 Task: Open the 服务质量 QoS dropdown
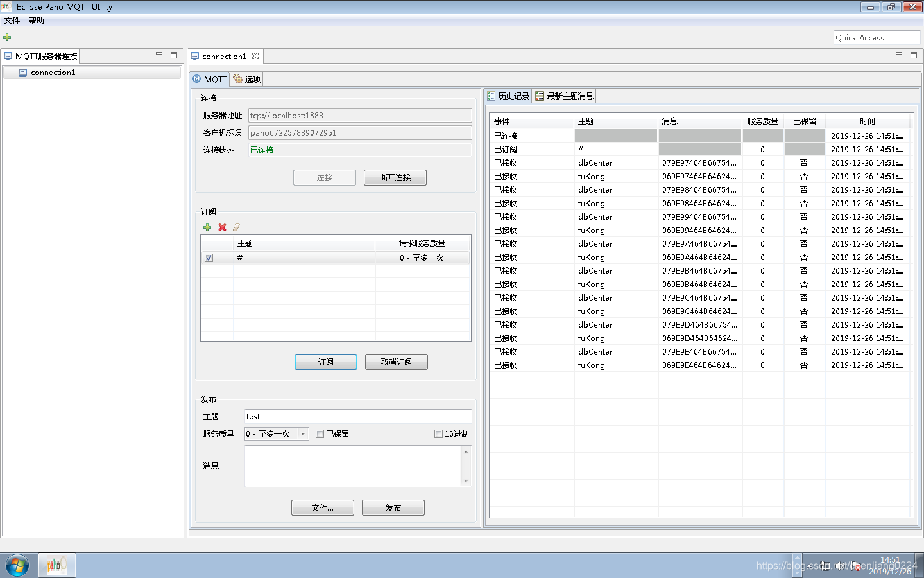pyautogui.click(x=277, y=434)
